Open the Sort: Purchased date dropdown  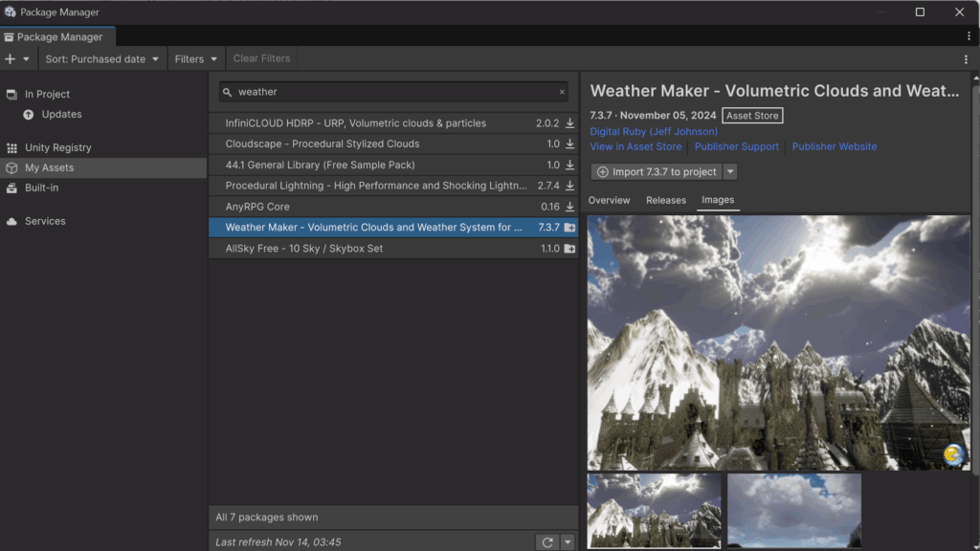coord(101,59)
